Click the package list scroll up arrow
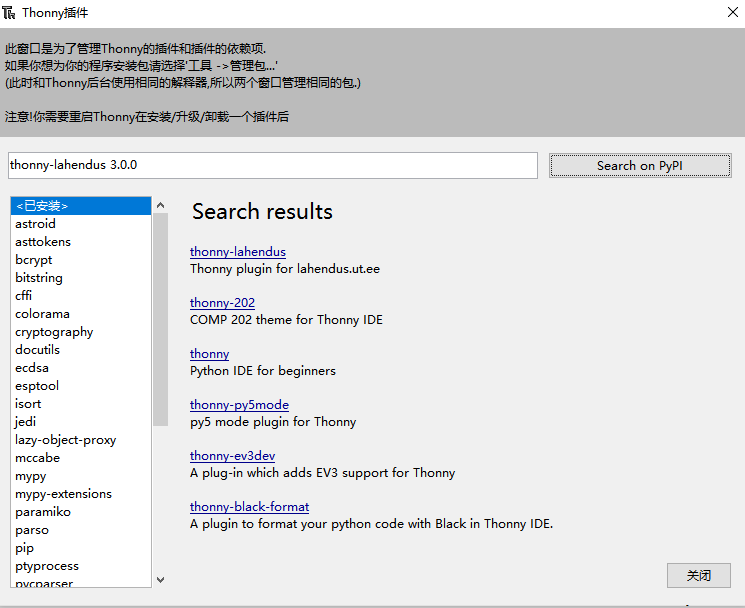The width and height of the screenshot is (745, 608). point(161,205)
